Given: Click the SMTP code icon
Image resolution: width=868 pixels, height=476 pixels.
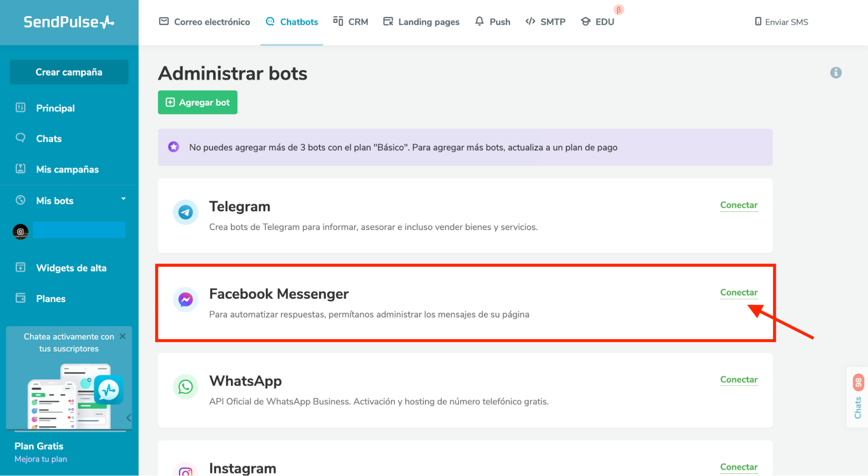Looking at the screenshot, I should (x=530, y=21).
